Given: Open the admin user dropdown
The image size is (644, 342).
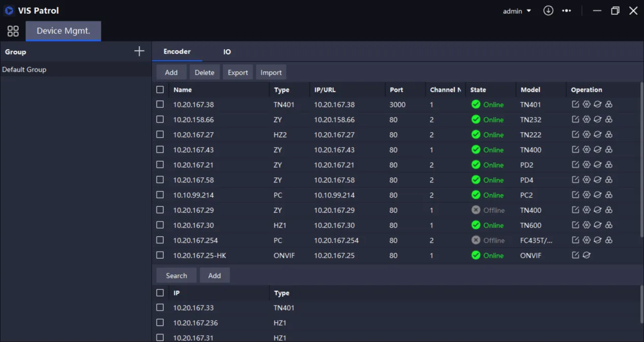Looking at the screenshot, I should [x=517, y=11].
